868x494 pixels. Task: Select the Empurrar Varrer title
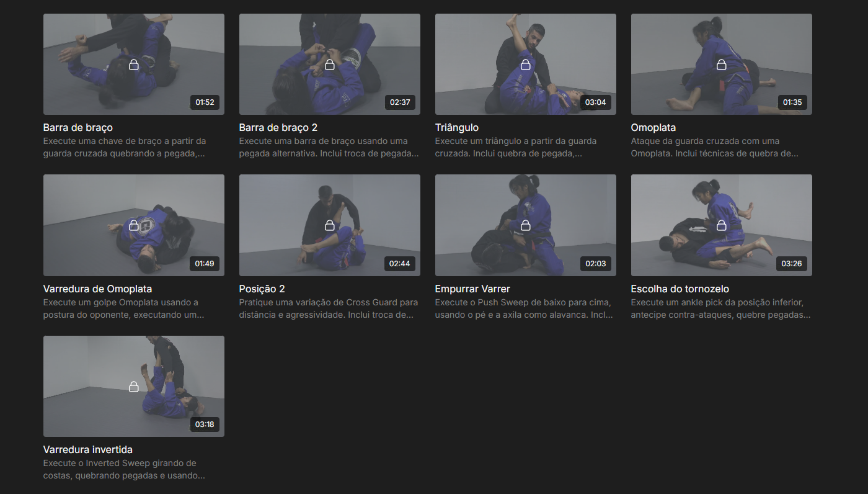(x=472, y=289)
